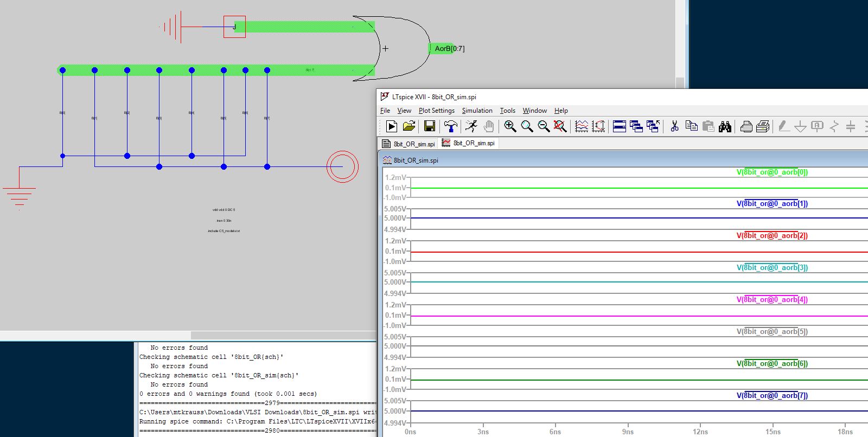Open the Plot Settings menu
Image resolution: width=868 pixels, height=437 pixels.
point(436,111)
